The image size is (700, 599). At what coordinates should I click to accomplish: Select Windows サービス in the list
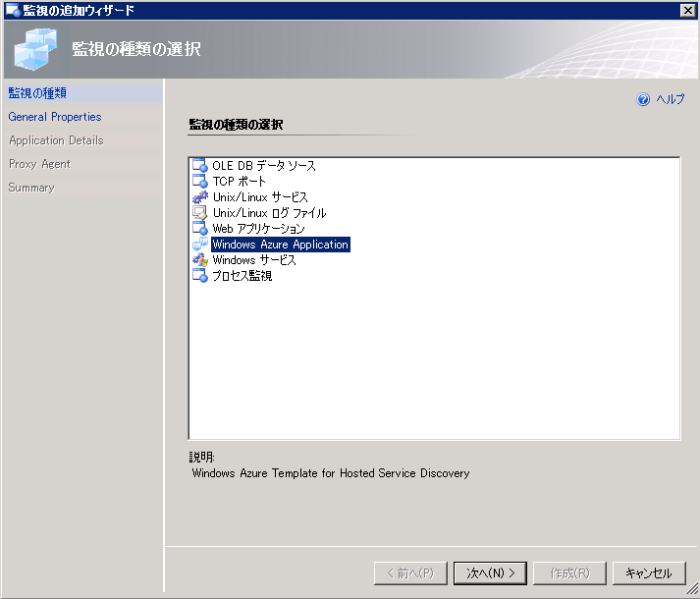tap(254, 260)
